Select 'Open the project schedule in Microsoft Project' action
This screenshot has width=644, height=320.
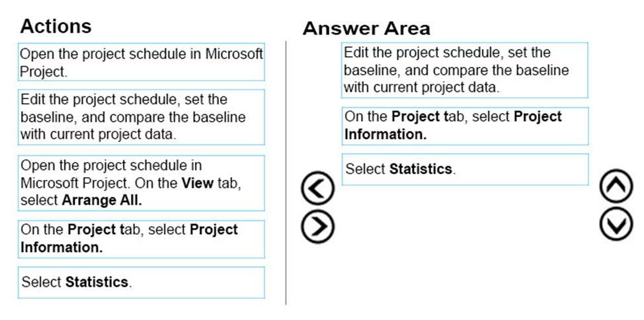(x=141, y=62)
